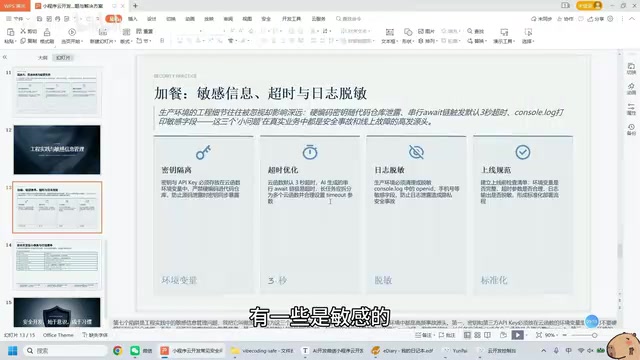640x360 pixels.
Task: Switch to Normal view icon in status bar
Action: pos(467,335)
